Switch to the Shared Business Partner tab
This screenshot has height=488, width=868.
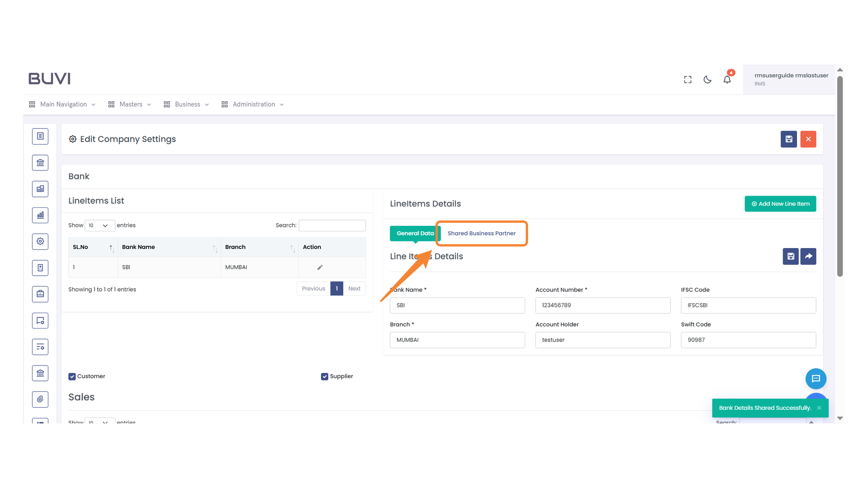click(x=481, y=233)
